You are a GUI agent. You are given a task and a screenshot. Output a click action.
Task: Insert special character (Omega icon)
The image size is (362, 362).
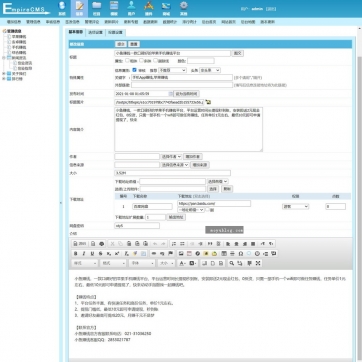[x=241, y=254]
